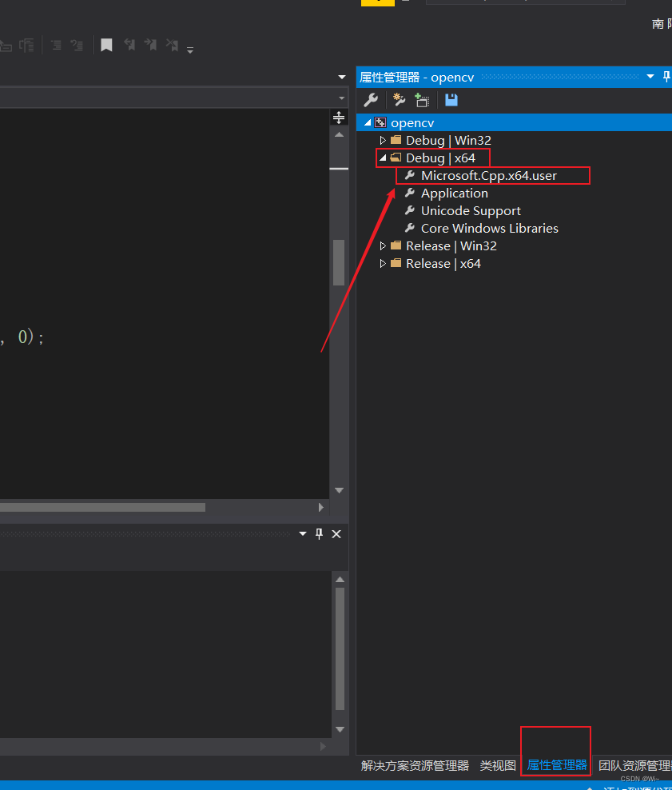This screenshot has height=790, width=672.
Task: Click the bottom pane scrollbar up arrow
Action: [340, 580]
